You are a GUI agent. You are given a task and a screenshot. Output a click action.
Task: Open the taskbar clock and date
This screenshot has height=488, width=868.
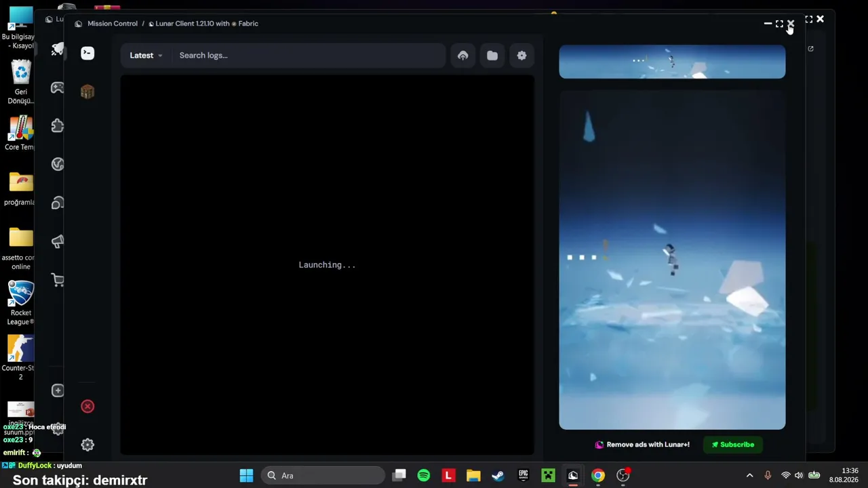(x=844, y=476)
